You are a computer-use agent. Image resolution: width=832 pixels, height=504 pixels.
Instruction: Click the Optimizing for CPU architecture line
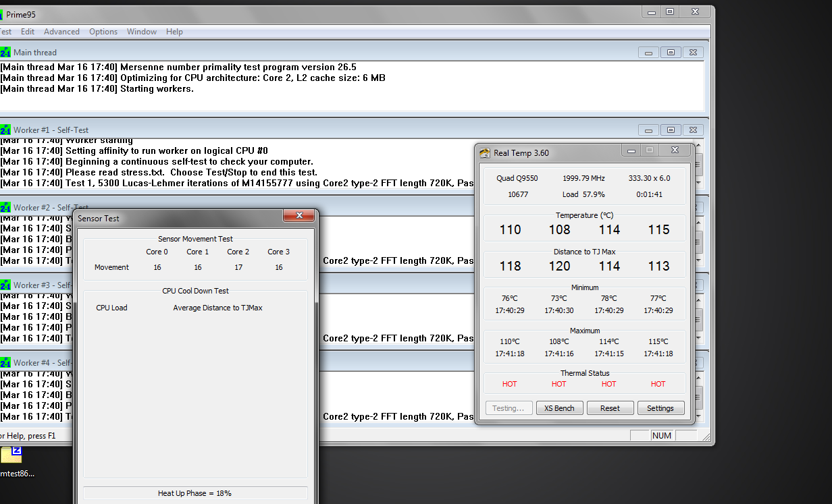[192, 78]
